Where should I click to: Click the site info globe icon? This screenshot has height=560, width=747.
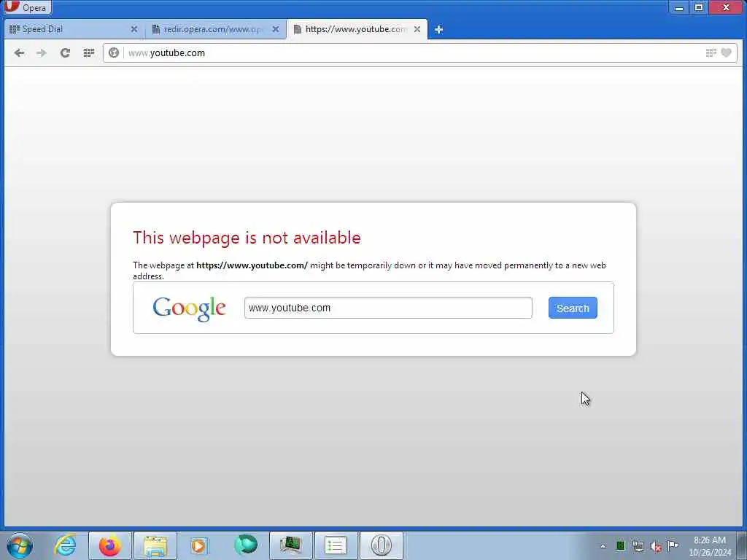click(113, 52)
